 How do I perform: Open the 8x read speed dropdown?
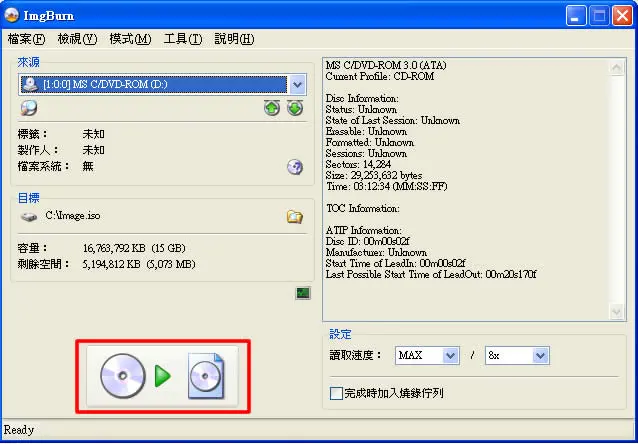[540, 356]
